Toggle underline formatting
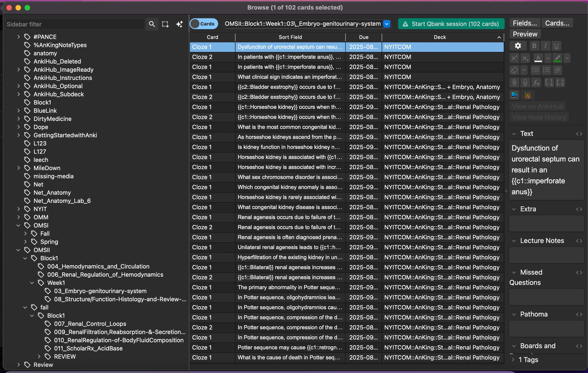The image size is (588, 373). 556,46
